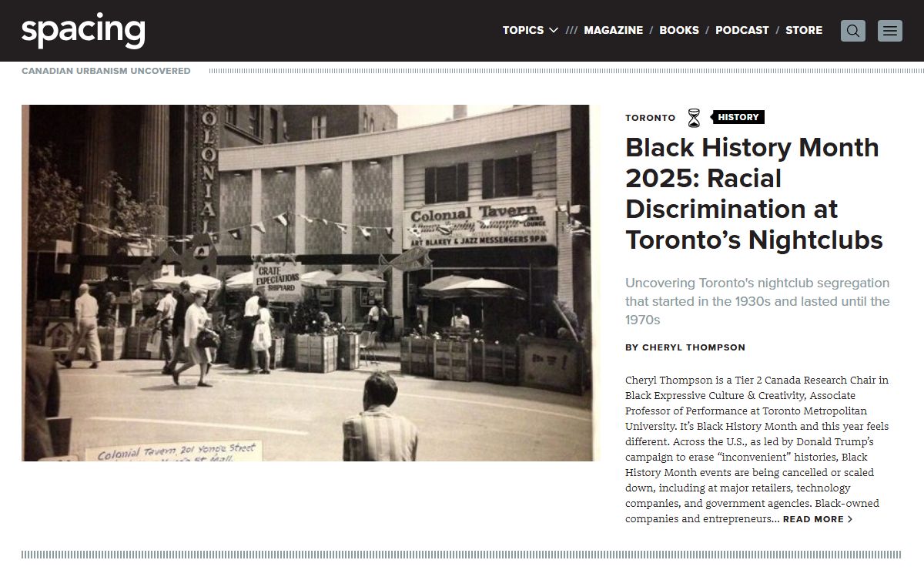Click the subtitle about nightclub segregation
The image size is (924, 570).
[758, 301]
